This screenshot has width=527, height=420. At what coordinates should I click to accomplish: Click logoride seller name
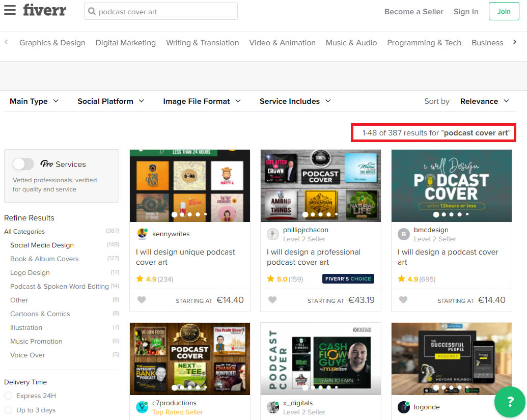coord(427,407)
